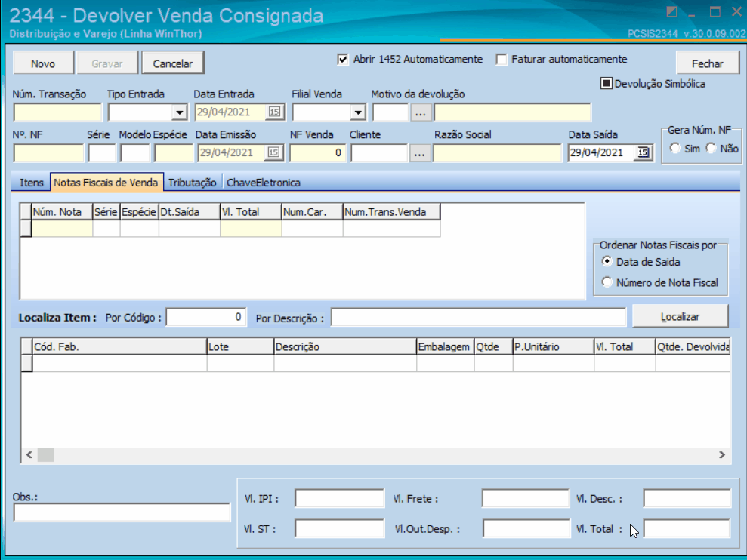Screen dimensions: 747x560
Task: Click the Vl. Frete field
Action: (526, 499)
